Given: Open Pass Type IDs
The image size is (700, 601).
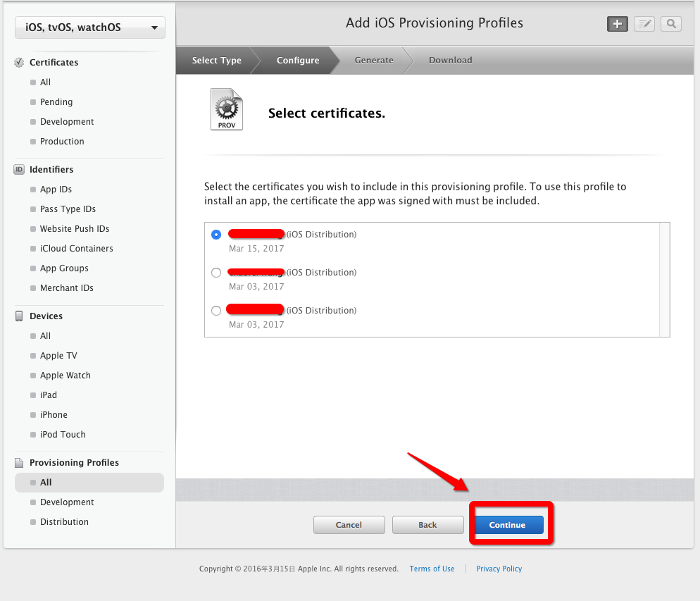Looking at the screenshot, I should pyautogui.click(x=68, y=209).
